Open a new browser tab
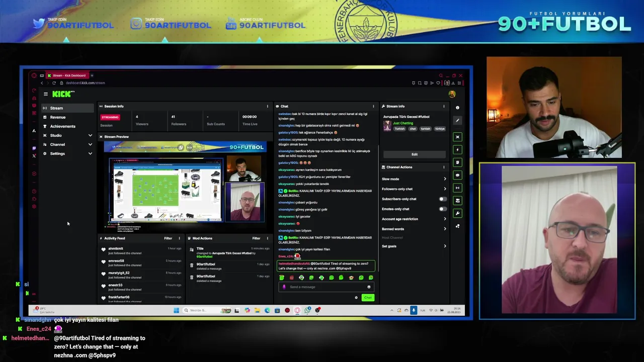Image resolution: width=644 pixels, height=362 pixels. coord(92,75)
